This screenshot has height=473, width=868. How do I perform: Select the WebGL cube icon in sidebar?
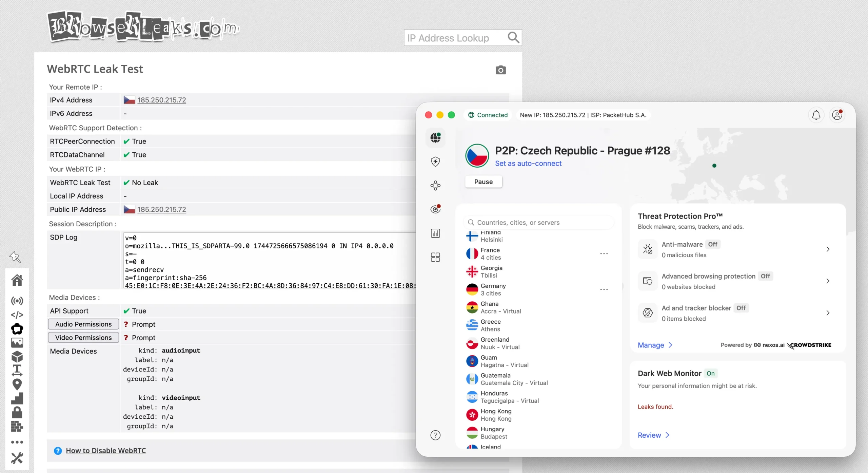[17, 357]
